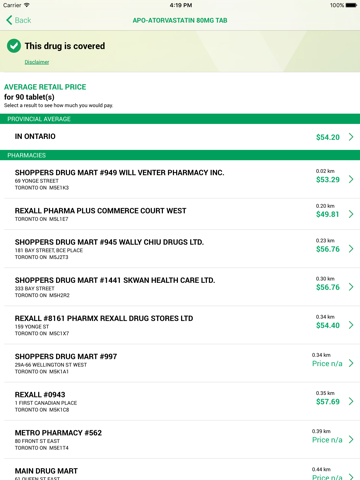Select the IN ONTARIO provincial average row

(180, 137)
